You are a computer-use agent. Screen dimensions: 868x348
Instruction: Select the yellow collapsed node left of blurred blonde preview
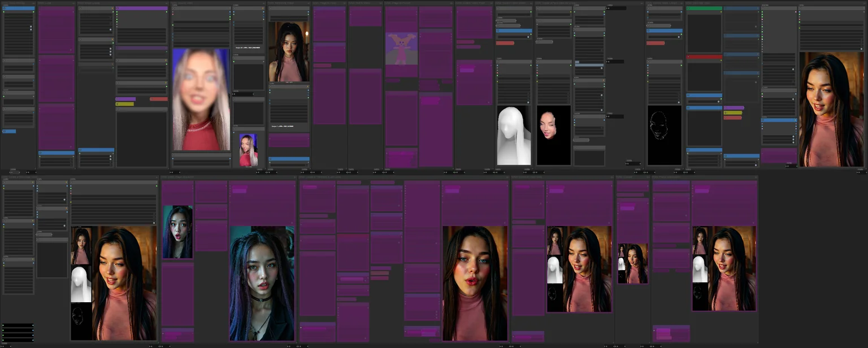(x=125, y=104)
